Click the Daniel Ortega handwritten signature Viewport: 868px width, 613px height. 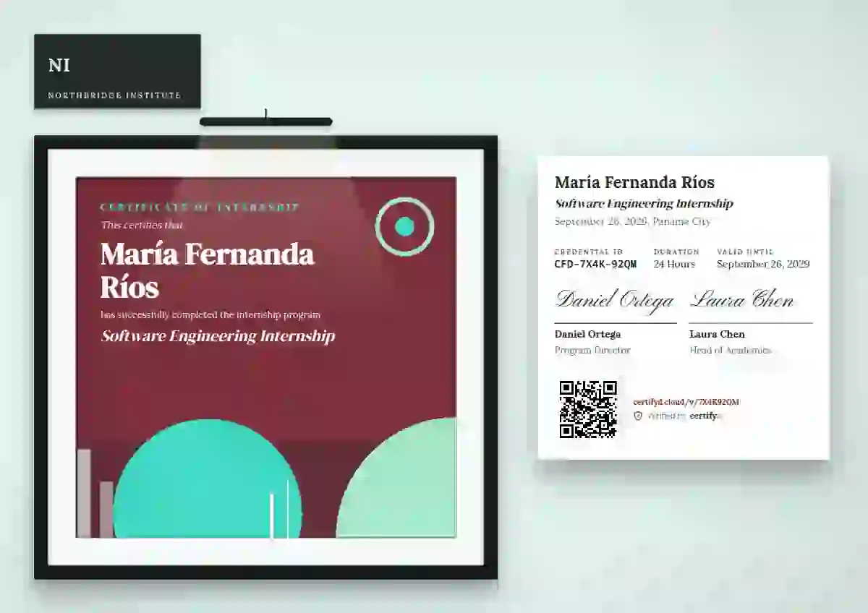click(x=615, y=300)
